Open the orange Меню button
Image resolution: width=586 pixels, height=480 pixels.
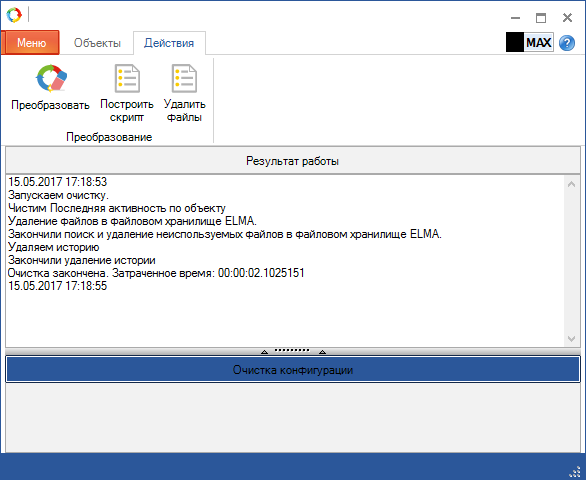31,43
